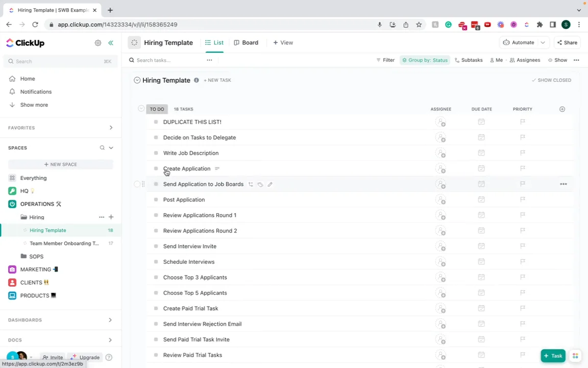Open Notifications bell
This screenshot has height=368, width=588.
click(12, 91)
